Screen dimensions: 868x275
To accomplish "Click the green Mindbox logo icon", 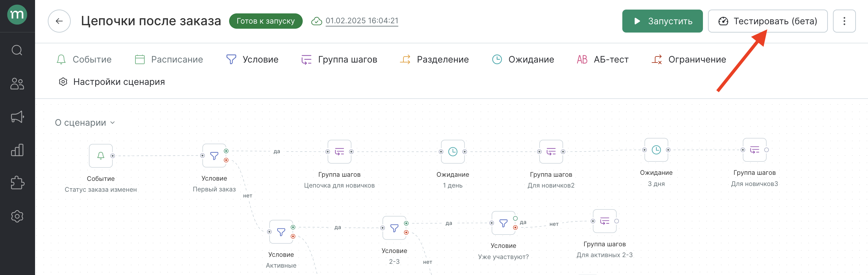I will 17,15.
